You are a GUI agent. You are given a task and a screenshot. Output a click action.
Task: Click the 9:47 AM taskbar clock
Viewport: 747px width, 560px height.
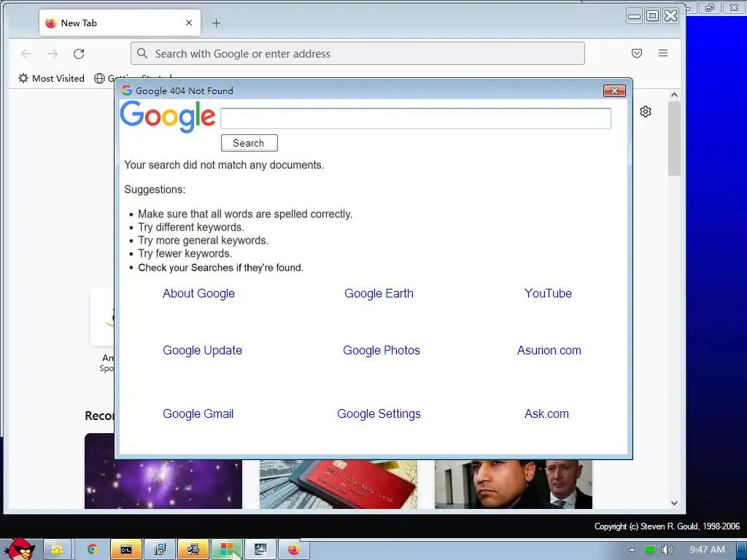pyautogui.click(x=708, y=550)
